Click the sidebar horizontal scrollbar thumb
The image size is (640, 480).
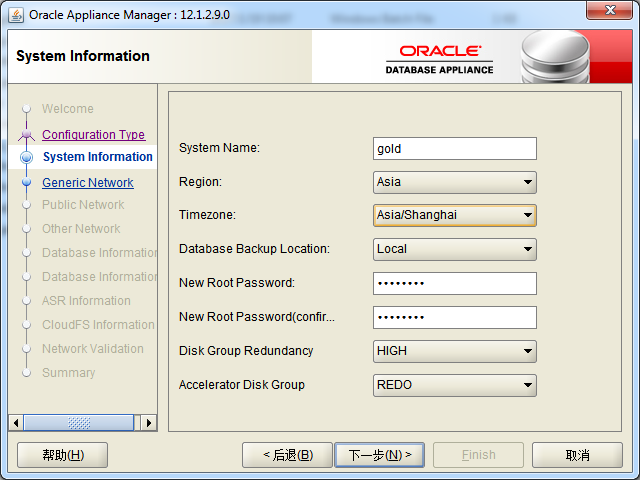pyautogui.click(x=79, y=423)
